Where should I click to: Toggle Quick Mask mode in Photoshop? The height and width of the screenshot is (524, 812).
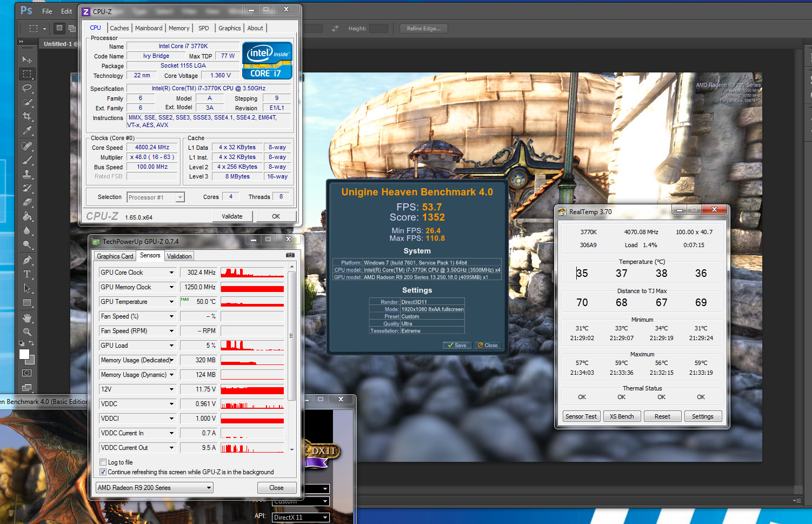point(27,373)
